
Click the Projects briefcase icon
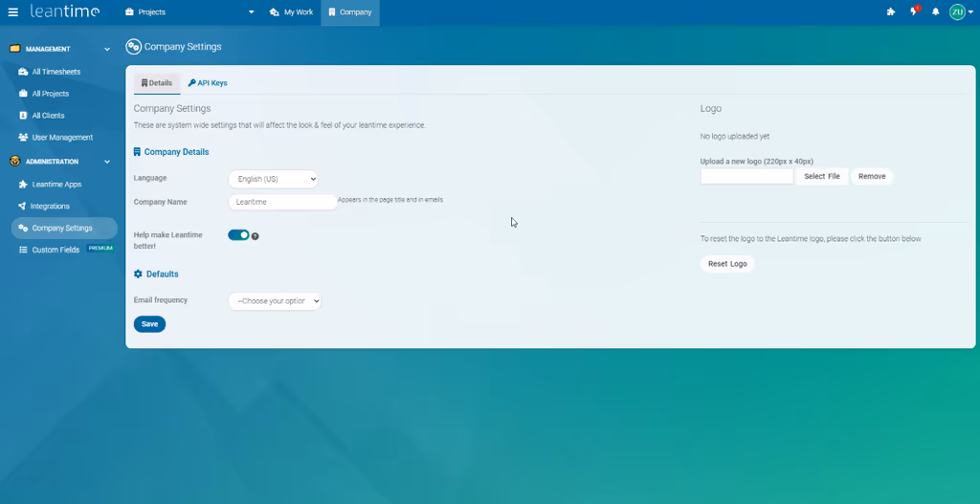pos(129,11)
